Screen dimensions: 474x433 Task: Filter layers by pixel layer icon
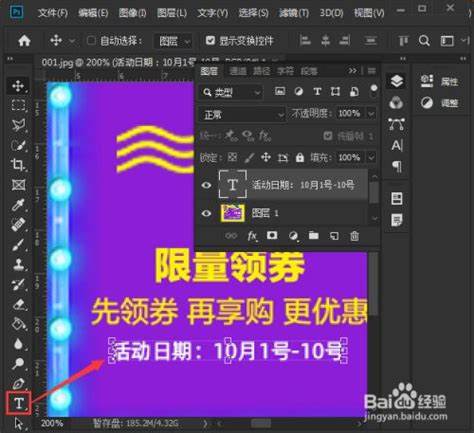coord(280,91)
